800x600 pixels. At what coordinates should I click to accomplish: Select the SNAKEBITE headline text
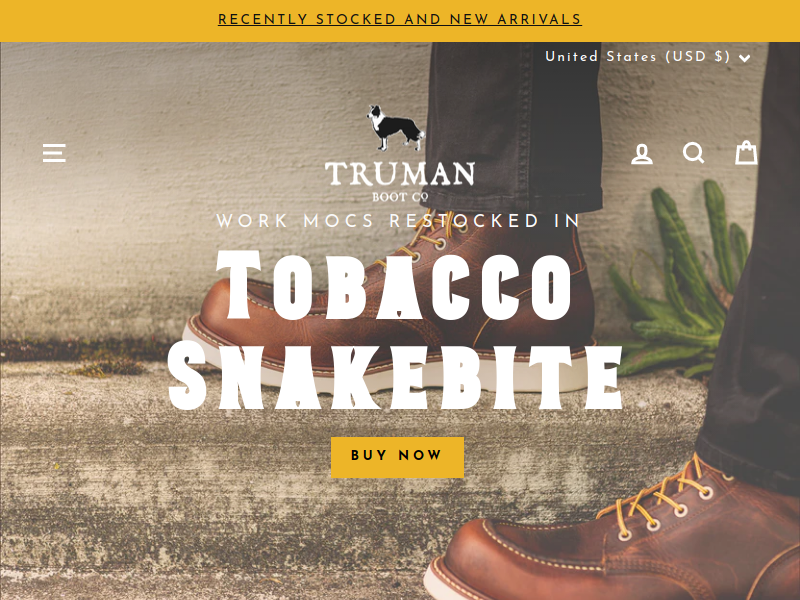(x=395, y=378)
